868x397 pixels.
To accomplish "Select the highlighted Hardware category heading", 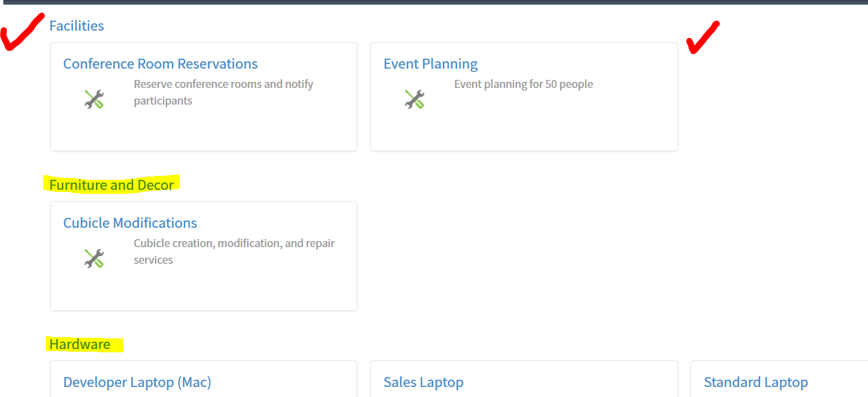I will [x=80, y=344].
